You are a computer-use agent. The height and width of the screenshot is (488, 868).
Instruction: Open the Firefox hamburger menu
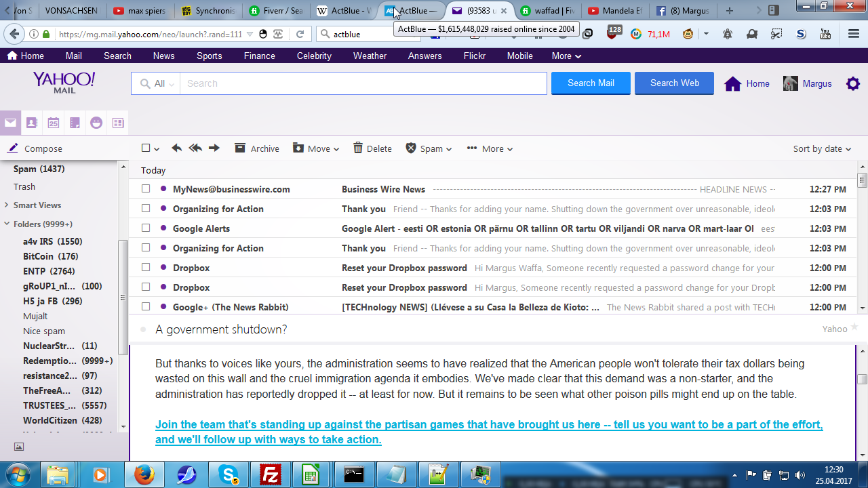(854, 34)
